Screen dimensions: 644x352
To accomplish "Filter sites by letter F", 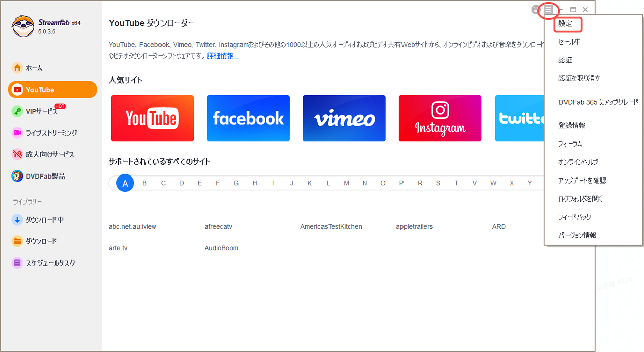I will [218, 183].
